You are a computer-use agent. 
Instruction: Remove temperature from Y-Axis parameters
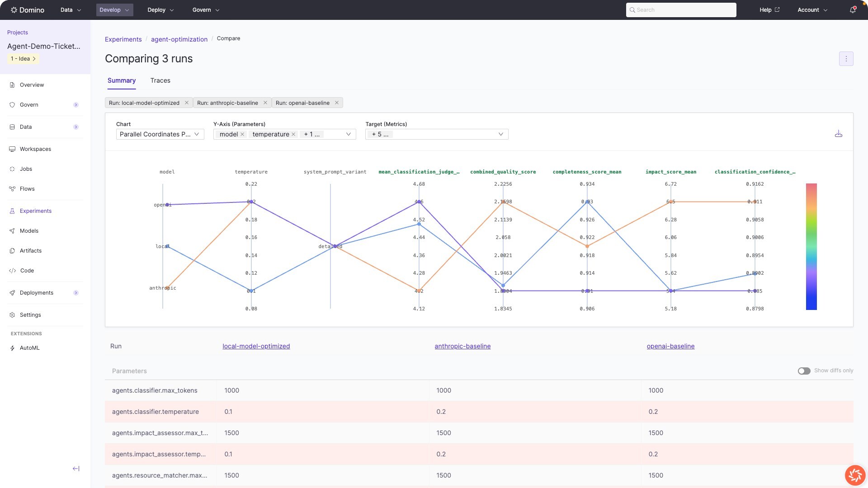pyautogui.click(x=293, y=134)
